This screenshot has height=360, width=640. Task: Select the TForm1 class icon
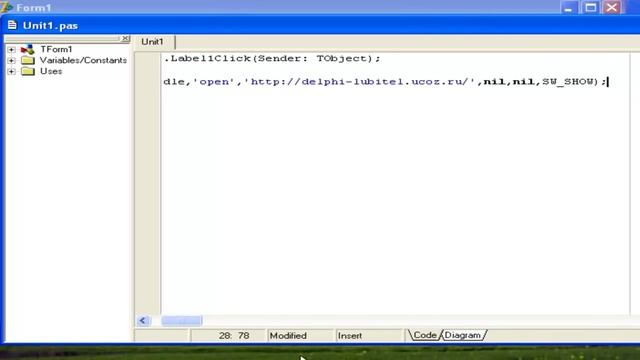(x=27, y=49)
